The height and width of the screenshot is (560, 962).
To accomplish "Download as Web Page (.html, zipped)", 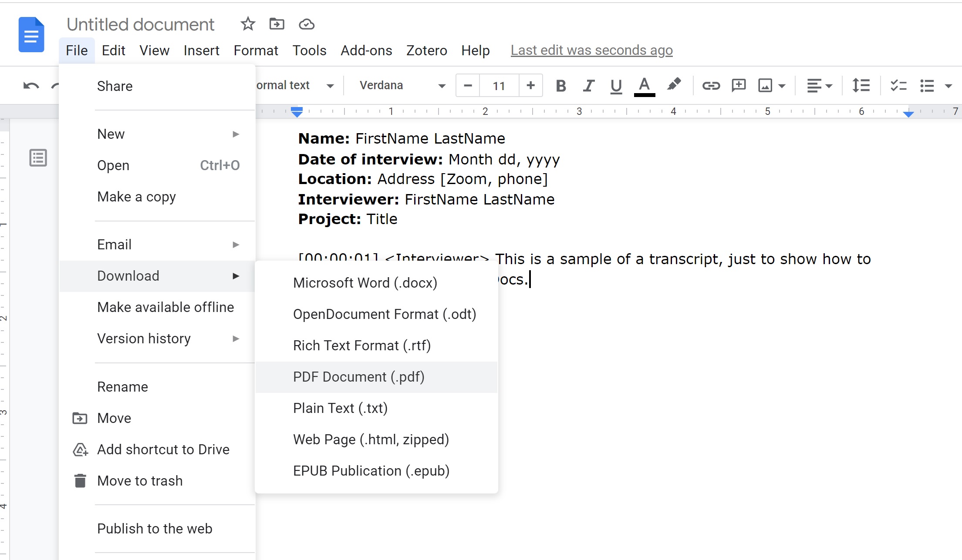I will pos(376,439).
